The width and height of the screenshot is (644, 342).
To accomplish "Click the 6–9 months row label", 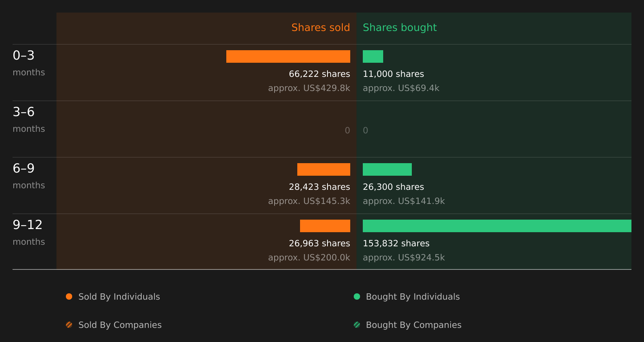I will pyautogui.click(x=29, y=176).
